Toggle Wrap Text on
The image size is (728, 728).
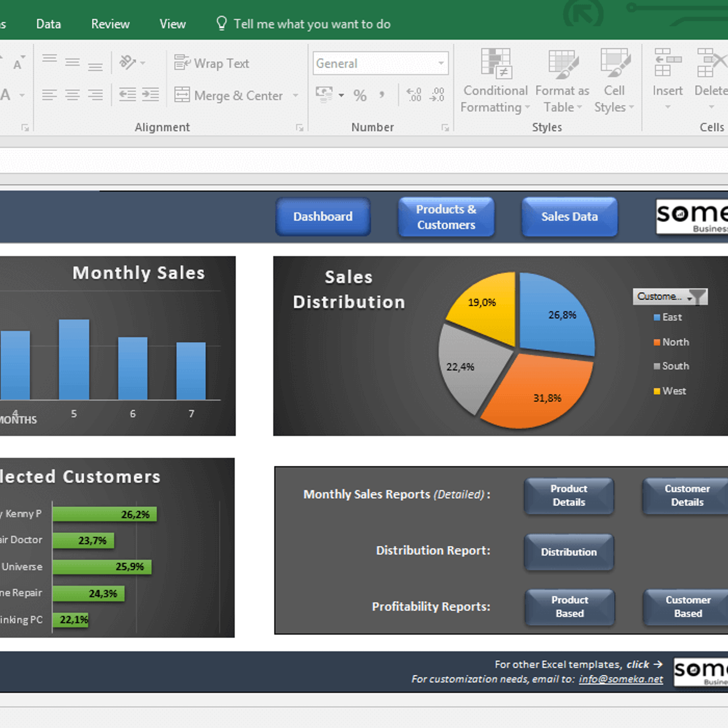point(212,63)
